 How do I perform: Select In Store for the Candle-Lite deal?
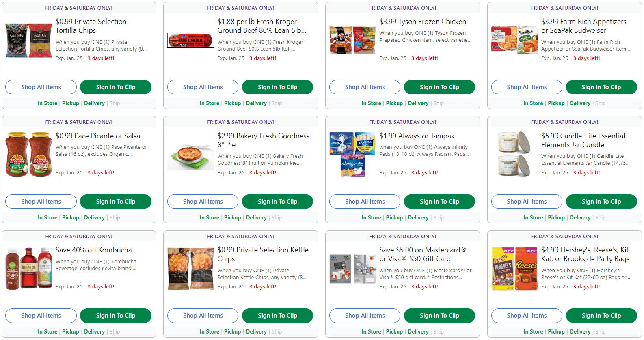533,217
